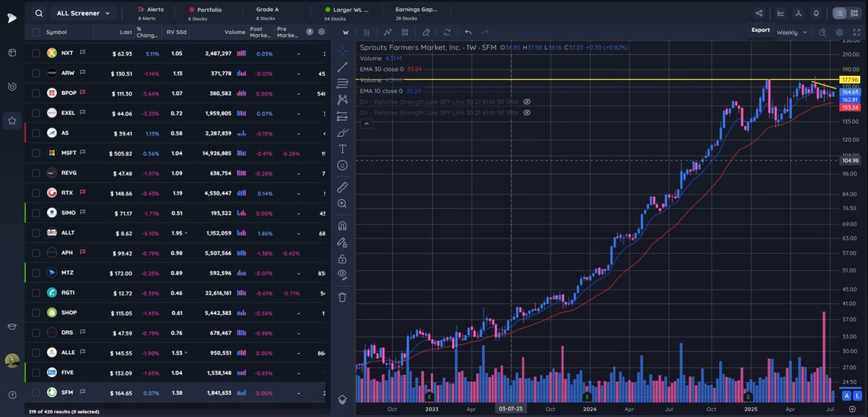Toggle stay-in-drawing-mode pencil lock

coord(343,242)
